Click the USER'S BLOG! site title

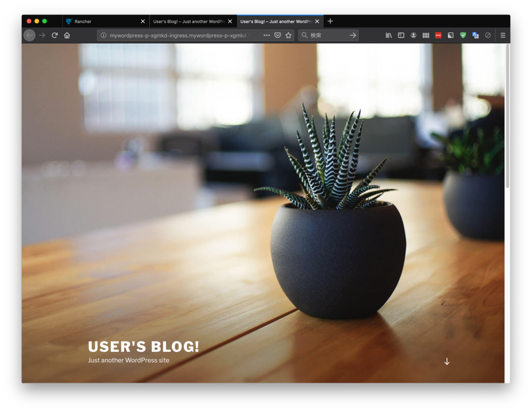coord(144,347)
